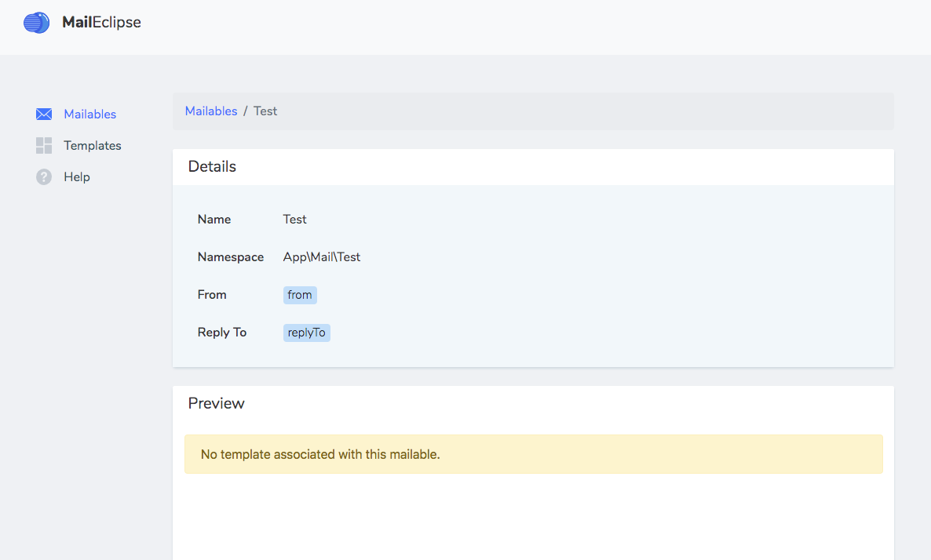Click the Name value Test
Screen dimensions: 931x560
click(x=294, y=220)
